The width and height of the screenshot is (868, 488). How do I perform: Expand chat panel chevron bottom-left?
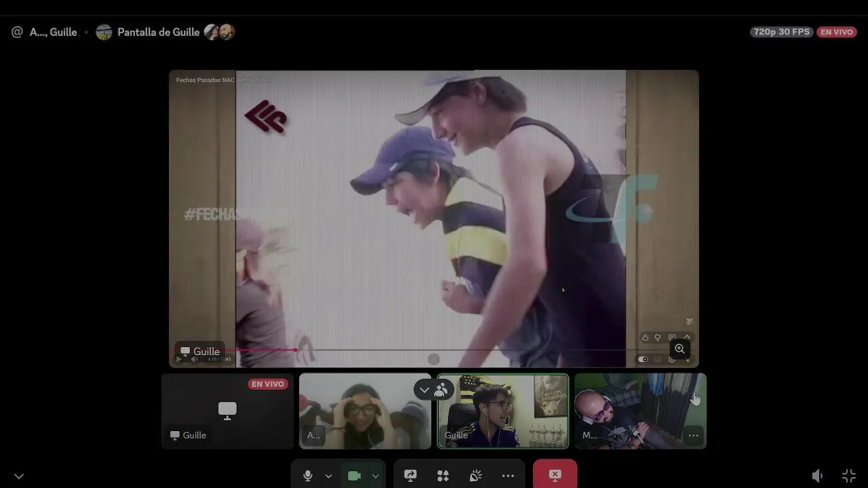[19, 476]
